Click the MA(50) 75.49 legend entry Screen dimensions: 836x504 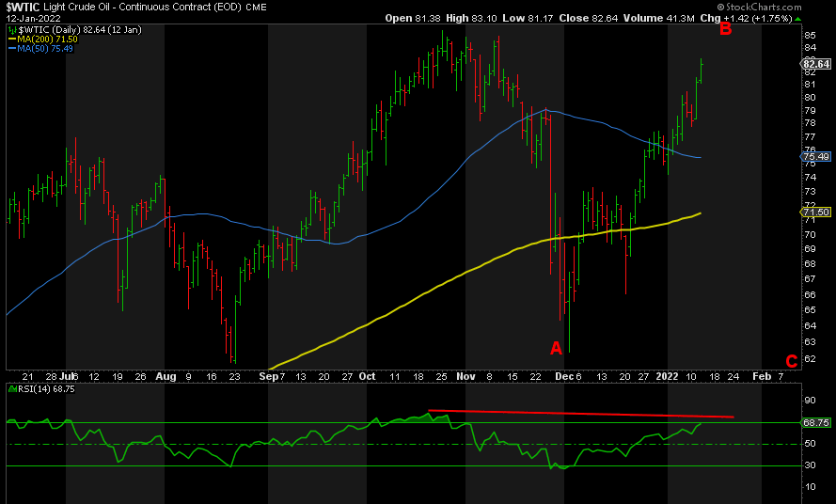(45, 49)
